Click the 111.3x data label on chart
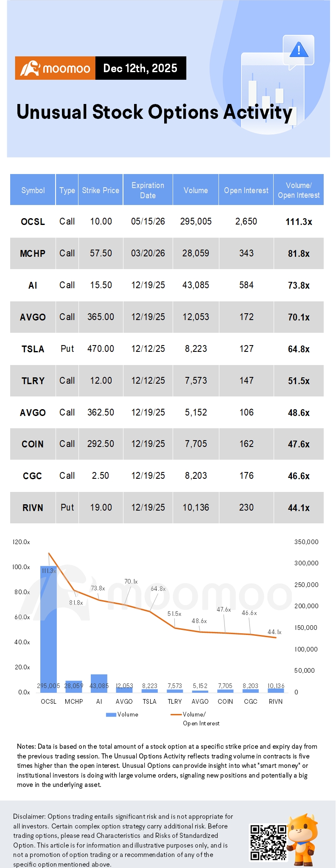Viewport: 336px width, 868px height. (49, 571)
